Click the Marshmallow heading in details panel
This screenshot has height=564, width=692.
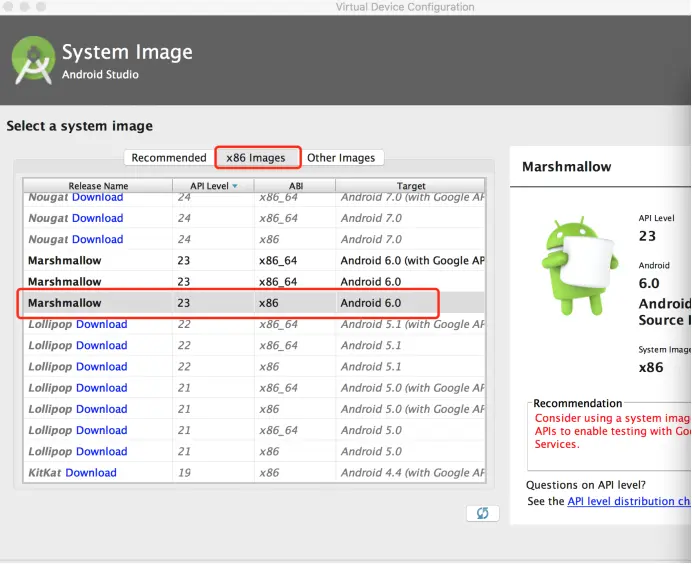(567, 166)
